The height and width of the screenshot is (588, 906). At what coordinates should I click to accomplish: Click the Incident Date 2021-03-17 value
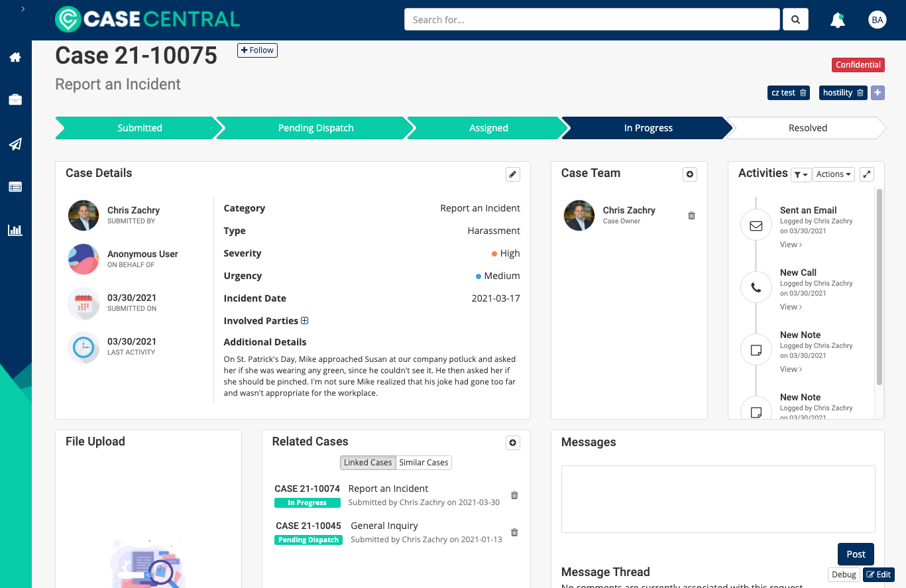[x=496, y=298]
